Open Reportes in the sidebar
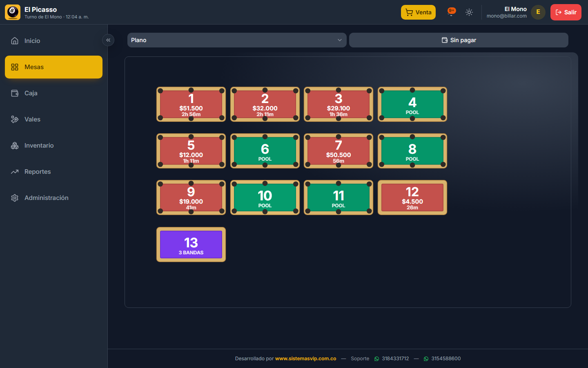Image resolution: width=588 pixels, height=368 pixels. [x=53, y=172]
